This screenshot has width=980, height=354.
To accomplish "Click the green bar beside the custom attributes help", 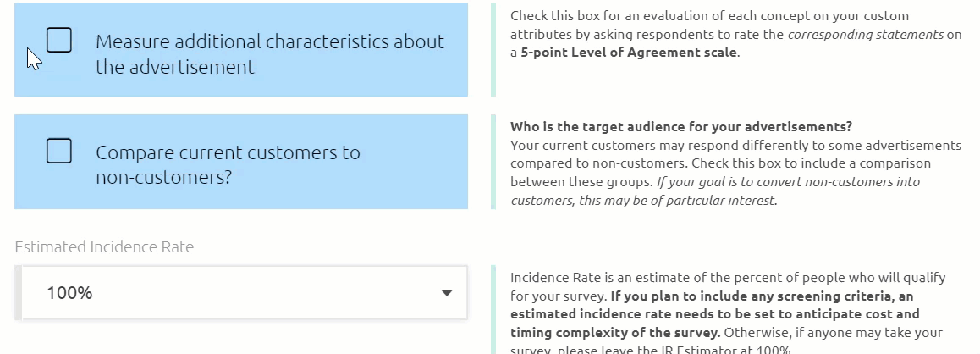I will (493, 50).
